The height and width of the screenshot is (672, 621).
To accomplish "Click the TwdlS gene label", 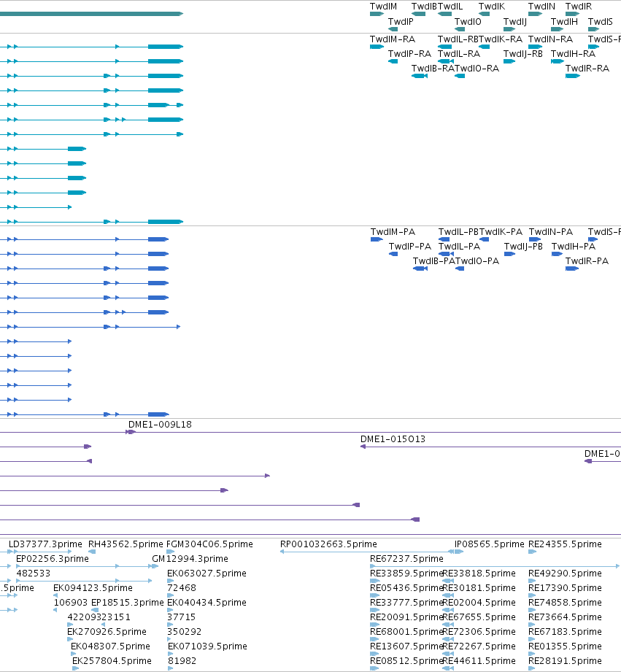I will click(600, 21).
